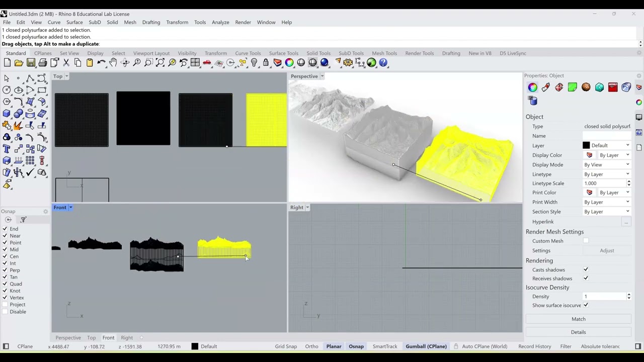Expand the Front viewport title menu arrow

[70, 208]
